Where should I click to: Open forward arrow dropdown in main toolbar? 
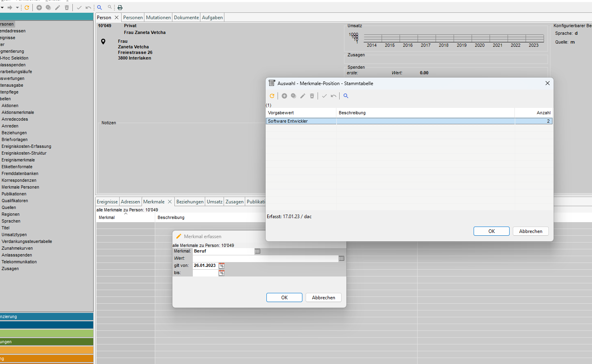pos(17,8)
